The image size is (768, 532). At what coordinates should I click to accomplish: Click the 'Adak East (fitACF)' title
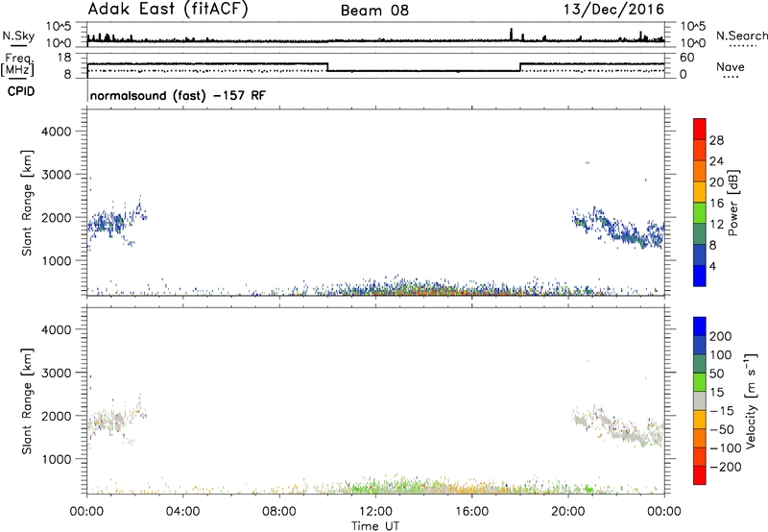pyautogui.click(x=168, y=10)
